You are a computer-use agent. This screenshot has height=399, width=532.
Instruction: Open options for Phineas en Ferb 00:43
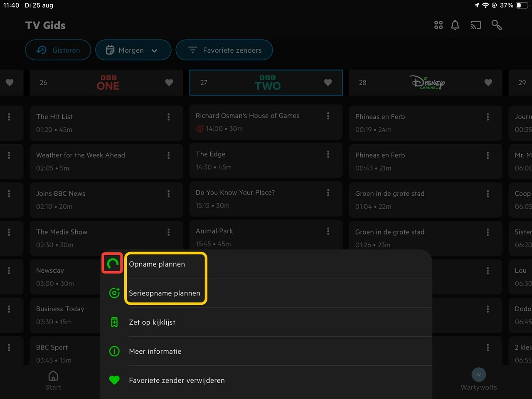pyautogui.click(x=488, y=155)
